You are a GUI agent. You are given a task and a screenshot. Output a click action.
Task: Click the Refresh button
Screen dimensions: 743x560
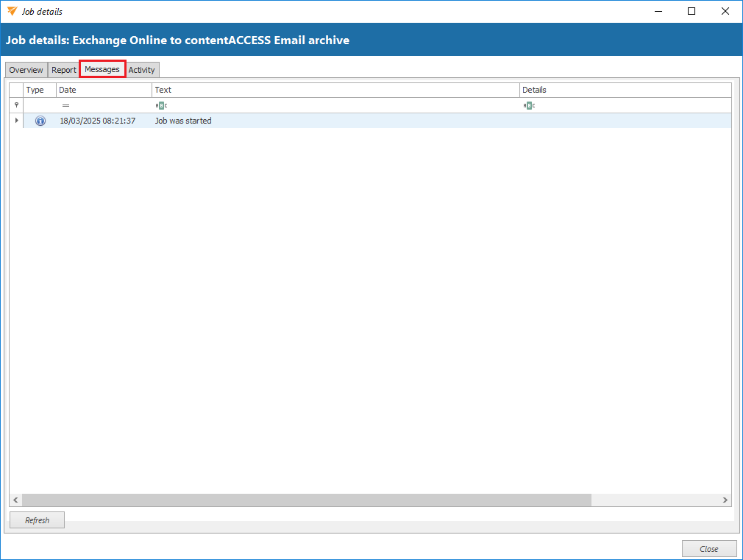[37, 520]
